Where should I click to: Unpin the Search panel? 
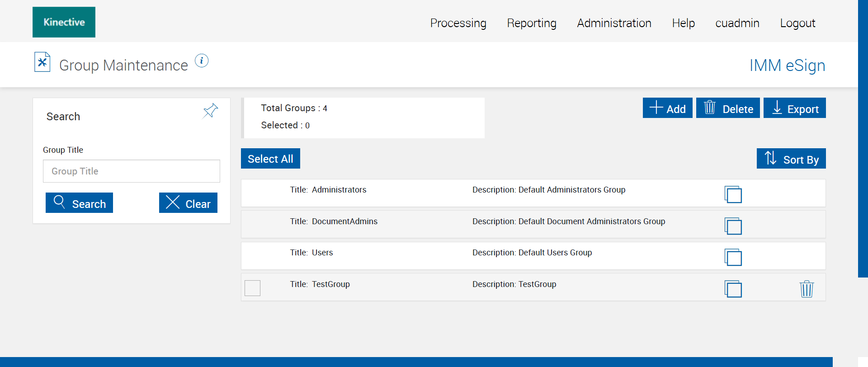210,111
